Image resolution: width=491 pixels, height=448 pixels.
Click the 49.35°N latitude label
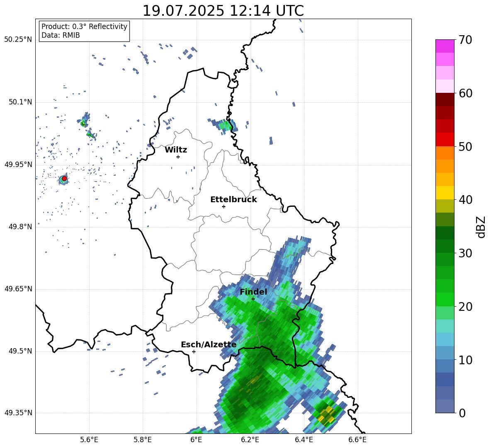[18, 413]
